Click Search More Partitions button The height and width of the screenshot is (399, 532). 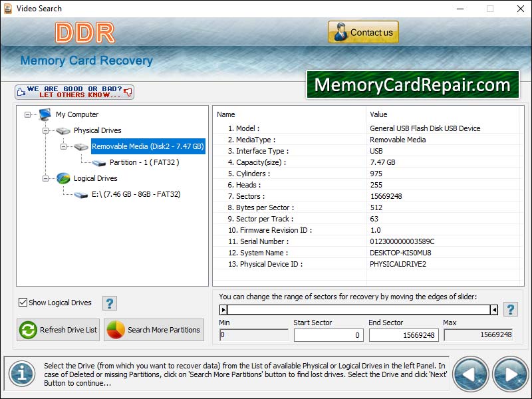(154, 330)
